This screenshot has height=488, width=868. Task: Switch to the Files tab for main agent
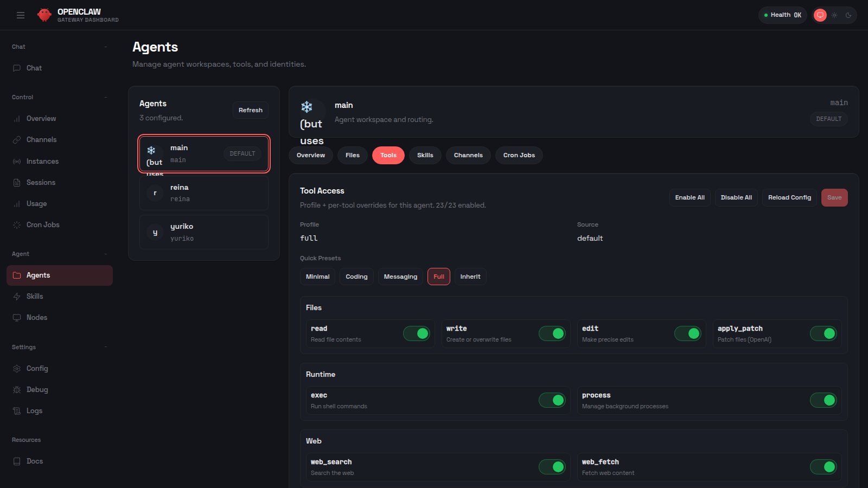coord(352,155)
